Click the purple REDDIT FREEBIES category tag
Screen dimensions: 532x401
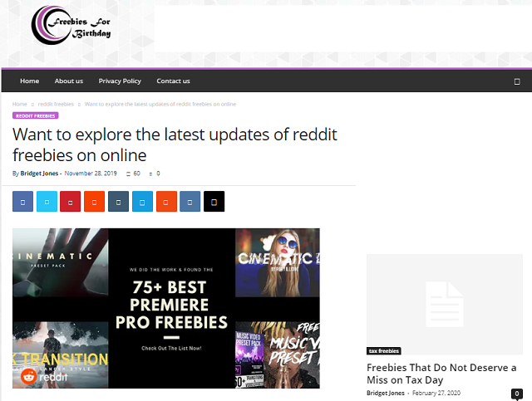click(35, 116)
